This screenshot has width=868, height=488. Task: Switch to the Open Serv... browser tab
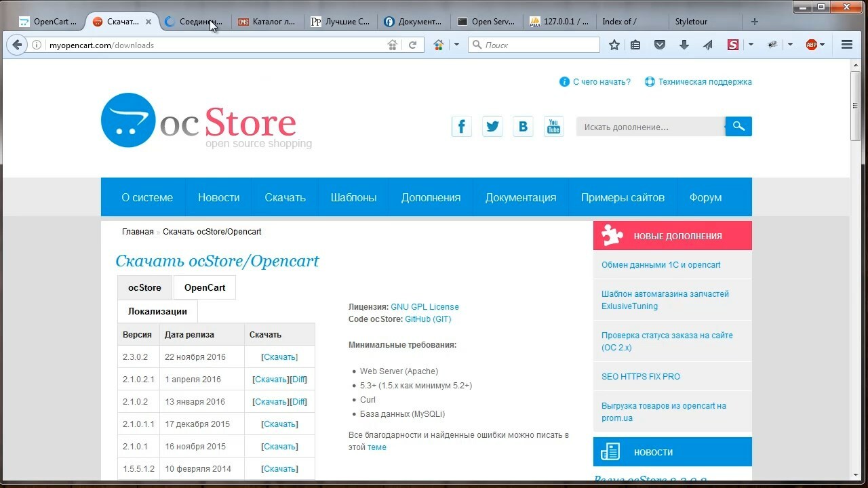pos(486,22)
